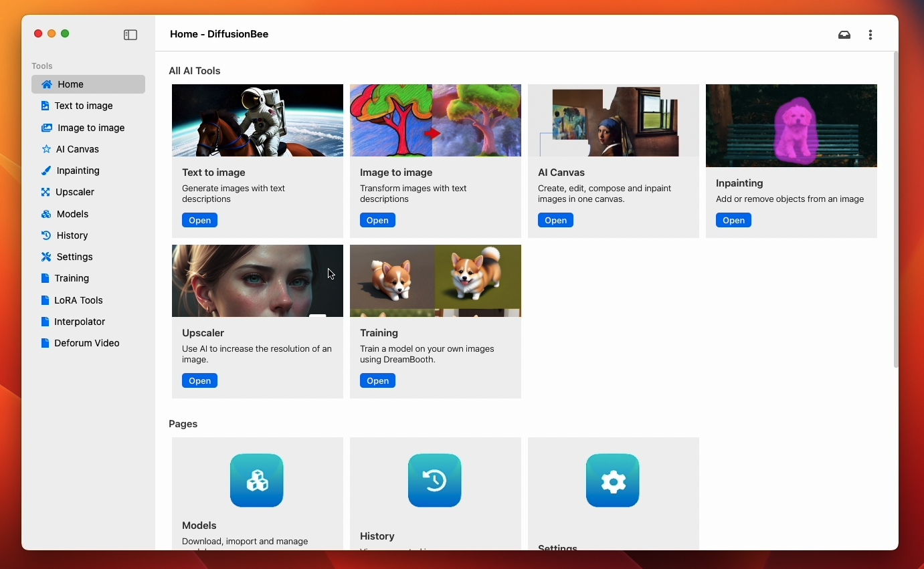Click the History icon in sidebar
Viewport: 924px width, 569px height.
point(45,235)
